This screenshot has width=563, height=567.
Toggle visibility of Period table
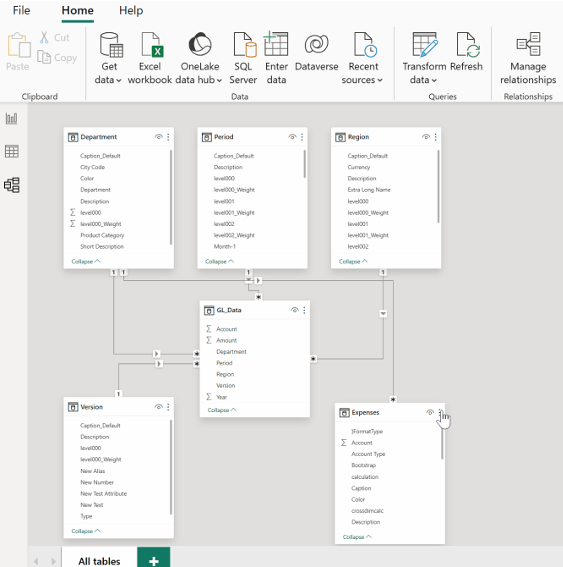292,137
